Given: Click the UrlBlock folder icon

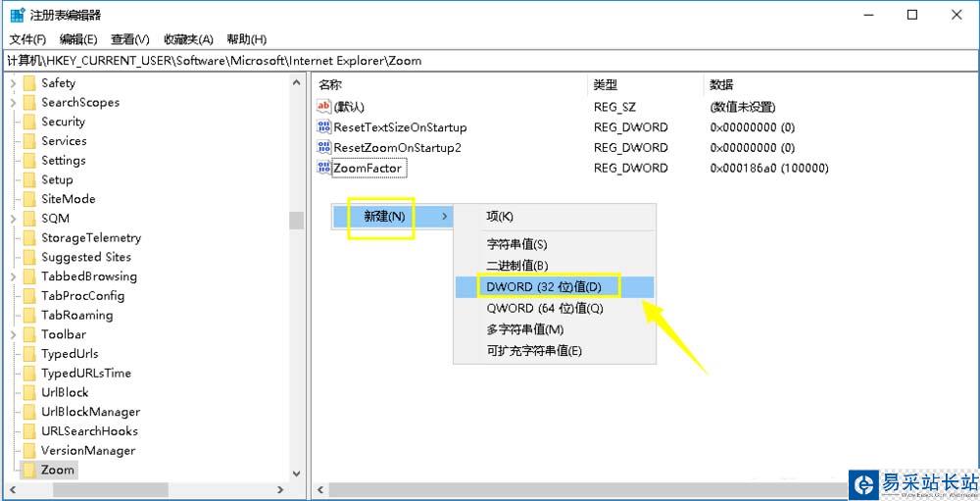Looking at the screenshot, I should coord(29,393).
